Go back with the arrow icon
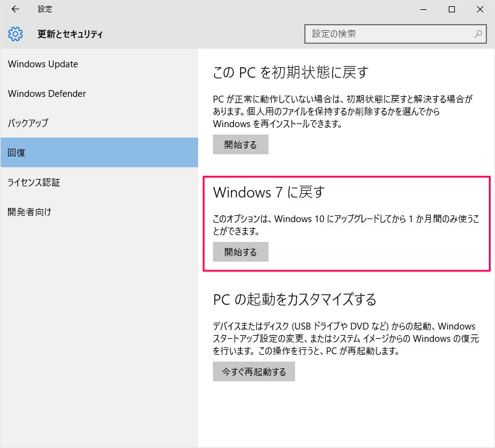 click(x=15, y=9)
